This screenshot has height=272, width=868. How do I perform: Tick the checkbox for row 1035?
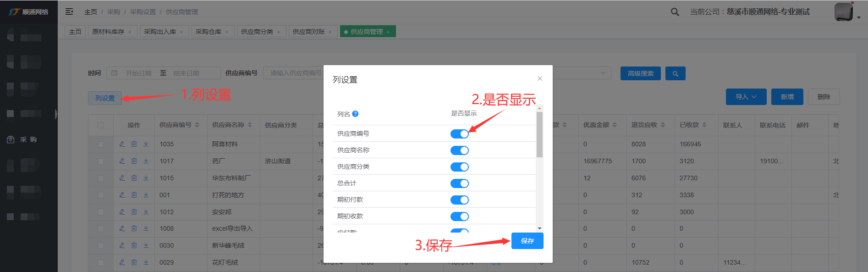pyautogui.click(x=101, y=144)
